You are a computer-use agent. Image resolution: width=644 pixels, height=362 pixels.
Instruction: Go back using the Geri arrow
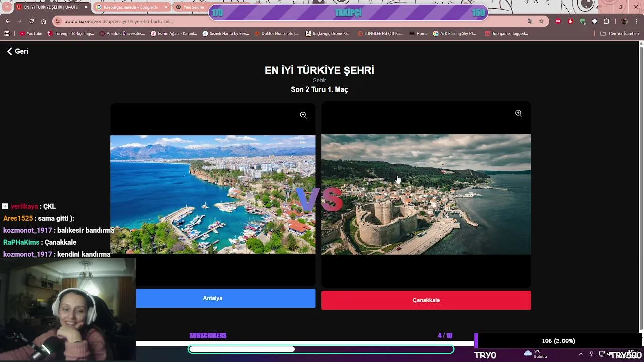pyautogui.click(x=17, y=51)
